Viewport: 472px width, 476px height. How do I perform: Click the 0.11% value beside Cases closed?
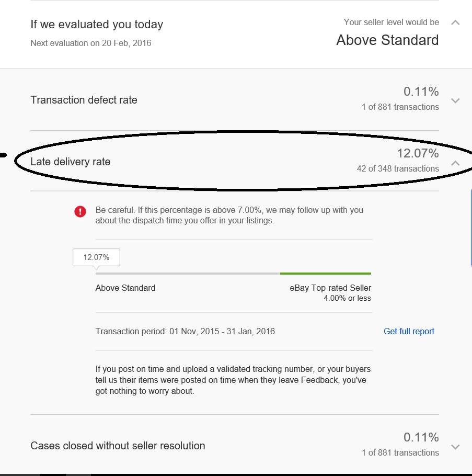point(421,437)
